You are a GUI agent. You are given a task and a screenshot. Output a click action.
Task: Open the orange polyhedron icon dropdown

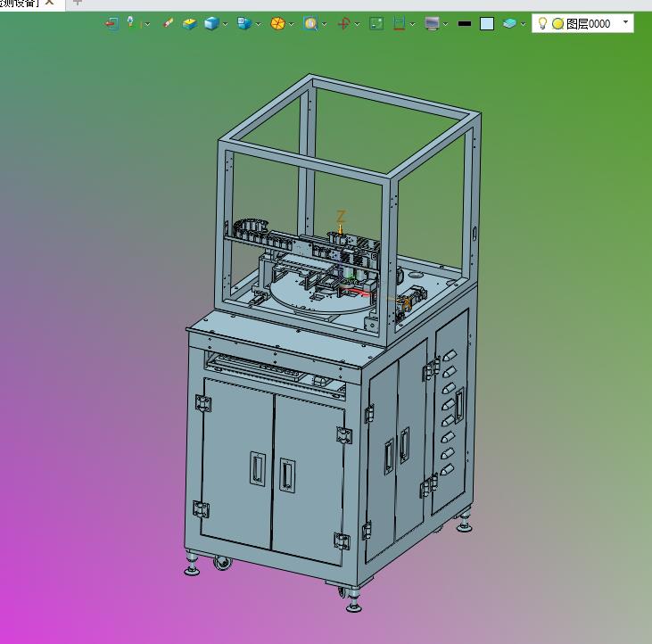point(291,24)
